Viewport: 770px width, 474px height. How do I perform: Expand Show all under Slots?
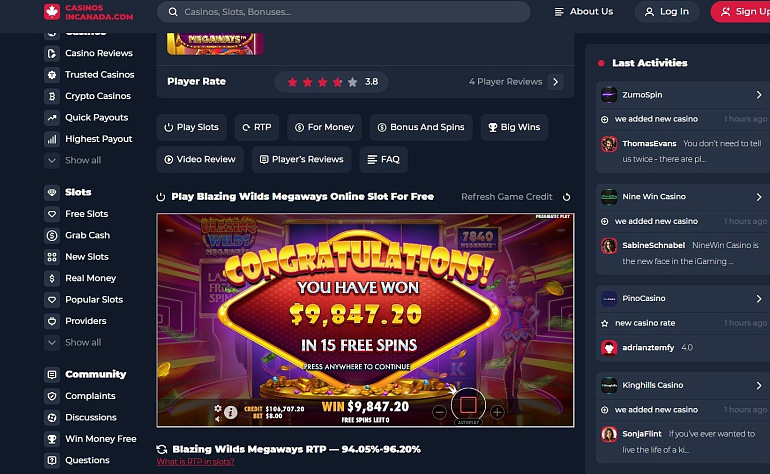click(x=73, y=342)
